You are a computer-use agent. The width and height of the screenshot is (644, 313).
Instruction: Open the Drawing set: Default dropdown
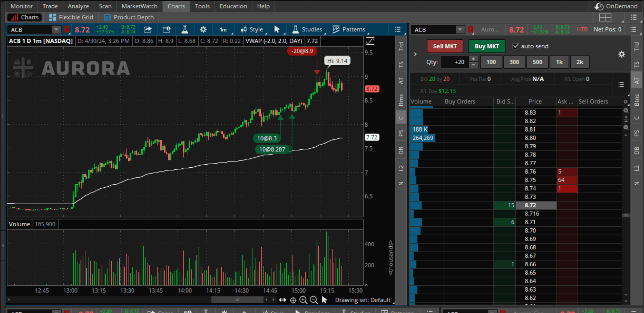point(364,300)
